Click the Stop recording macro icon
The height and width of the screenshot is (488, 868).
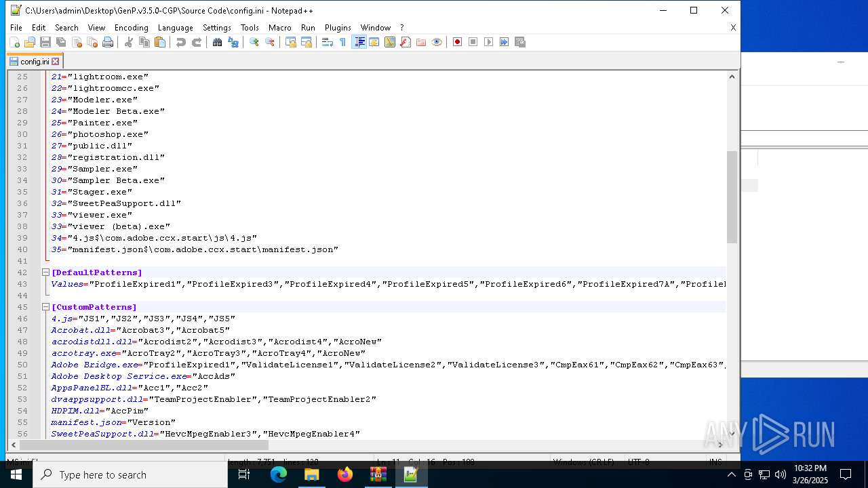[473, 42]
